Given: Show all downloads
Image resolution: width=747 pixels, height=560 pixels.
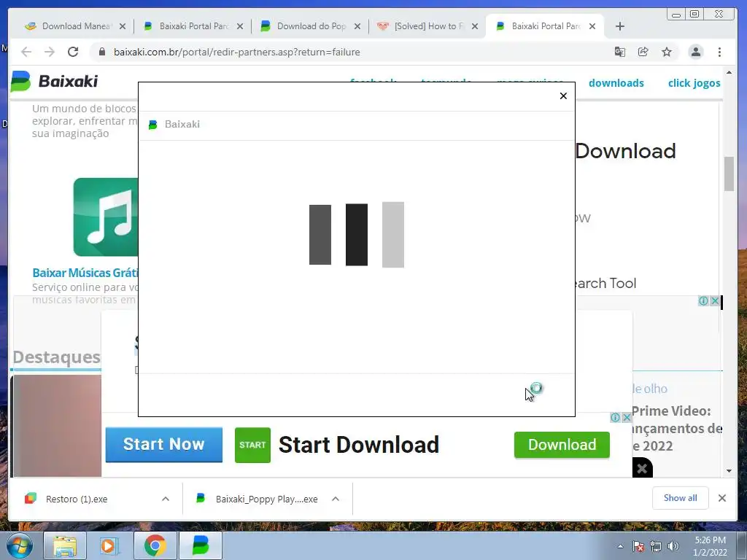Looking at the screenshot, I should click(681, 498).
